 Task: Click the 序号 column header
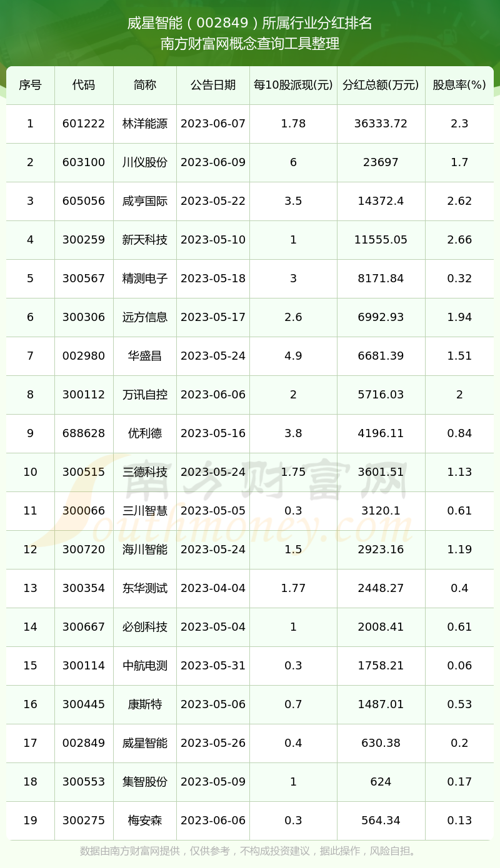tap(30, 85)
